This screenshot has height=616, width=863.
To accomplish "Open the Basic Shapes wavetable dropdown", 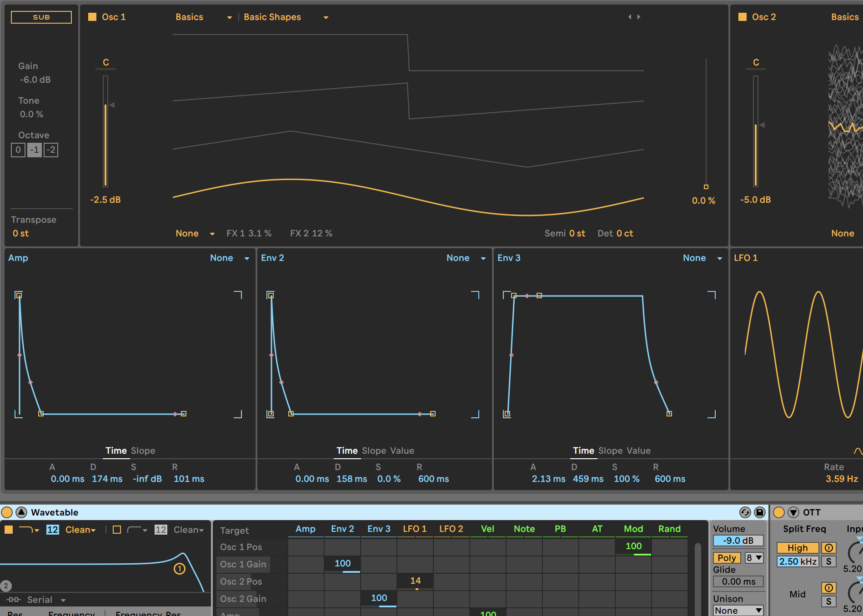I will point(326,17).
